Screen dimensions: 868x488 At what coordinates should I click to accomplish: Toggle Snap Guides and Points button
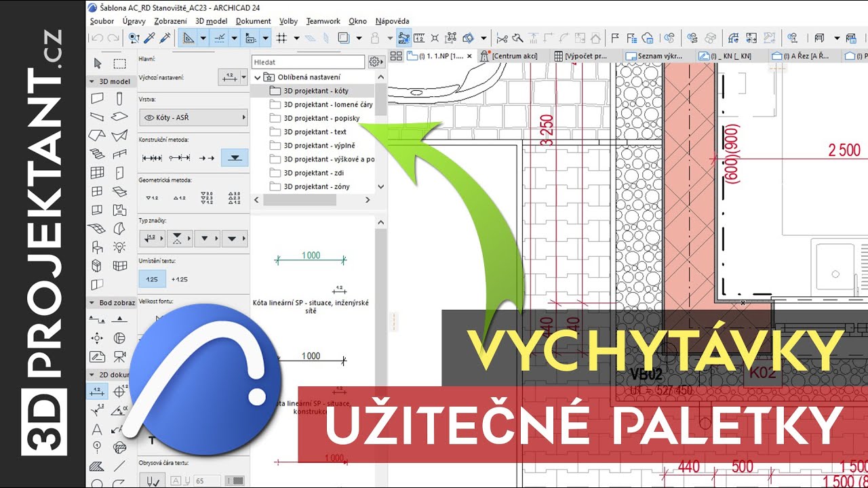tap(220, 38)
